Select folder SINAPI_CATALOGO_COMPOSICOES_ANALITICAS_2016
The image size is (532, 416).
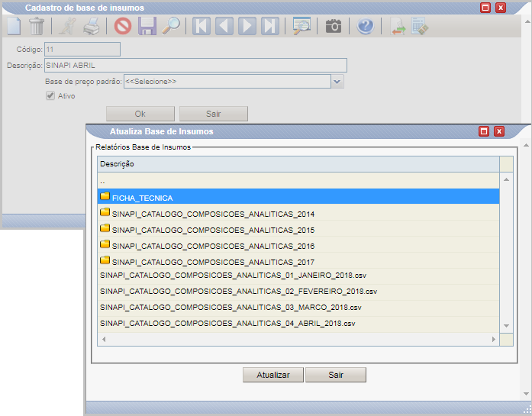coord(298,245)
